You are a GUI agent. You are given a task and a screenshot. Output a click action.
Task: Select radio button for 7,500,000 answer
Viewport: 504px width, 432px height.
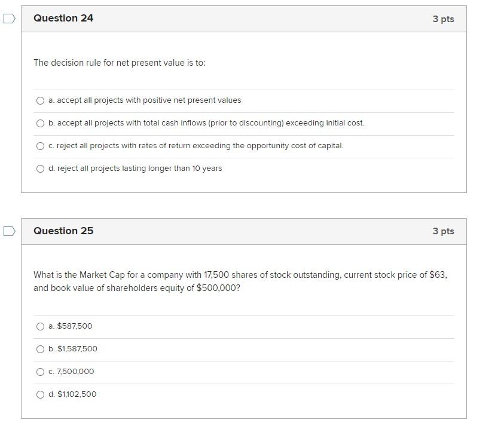(39, 372)
